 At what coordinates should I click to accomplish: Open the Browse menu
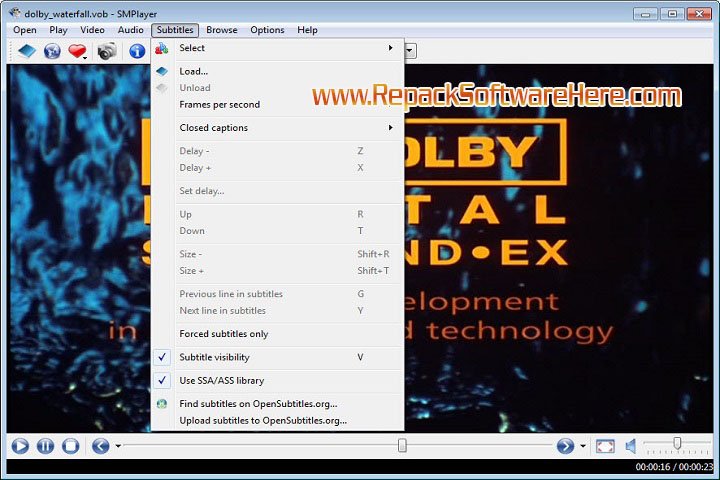(222, 30)
